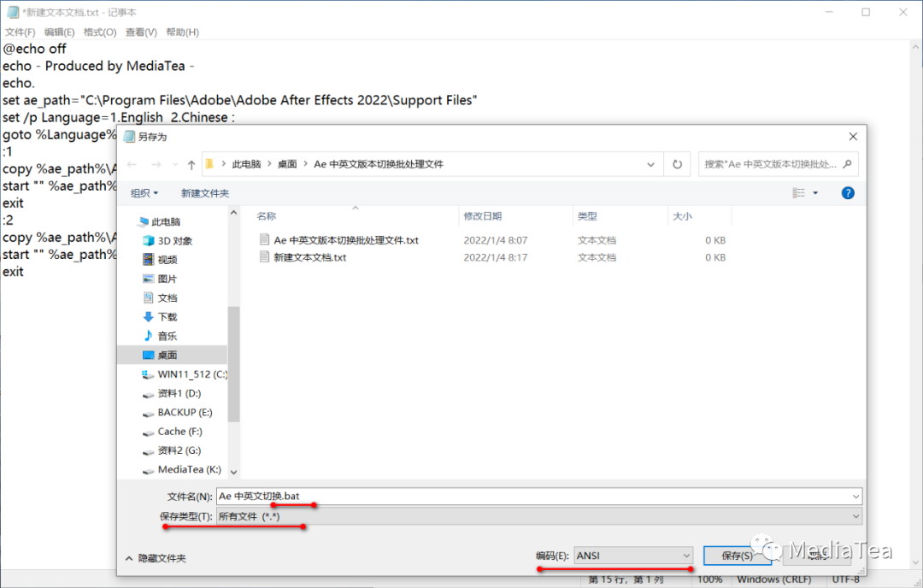Sort by 修改日期 column
This screenshot has height=588, width=923.
click(x=482, y=216)
